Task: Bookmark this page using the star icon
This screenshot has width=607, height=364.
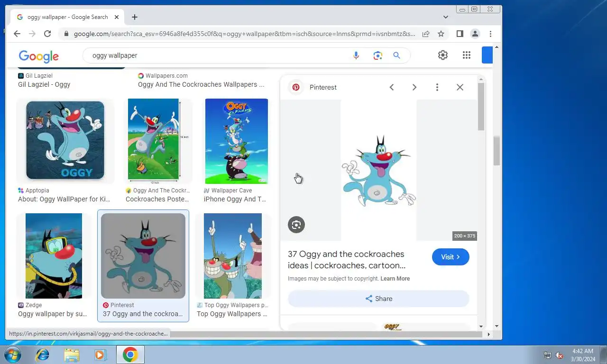Action: pos(441,34)
